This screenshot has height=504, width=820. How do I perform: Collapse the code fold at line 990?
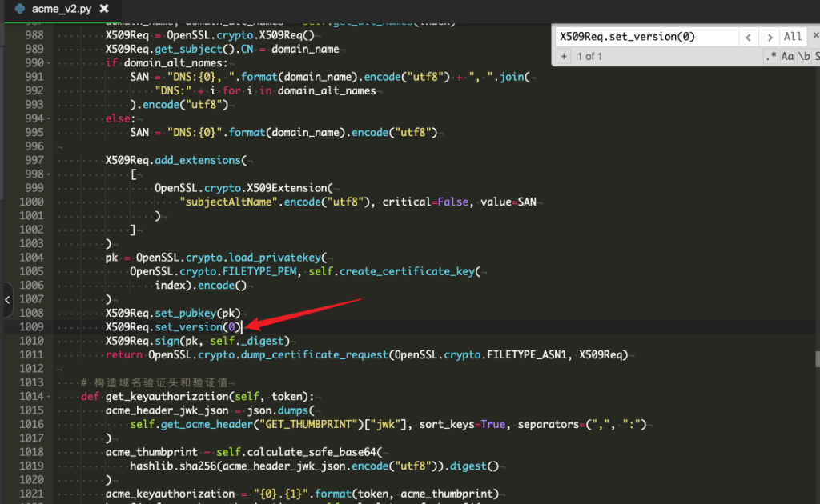click(x=50, y=63)
